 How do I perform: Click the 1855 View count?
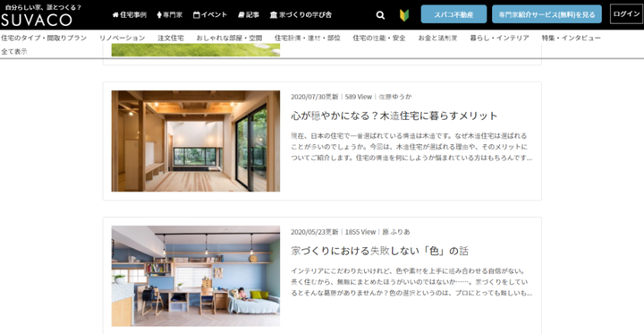[360, 232]
